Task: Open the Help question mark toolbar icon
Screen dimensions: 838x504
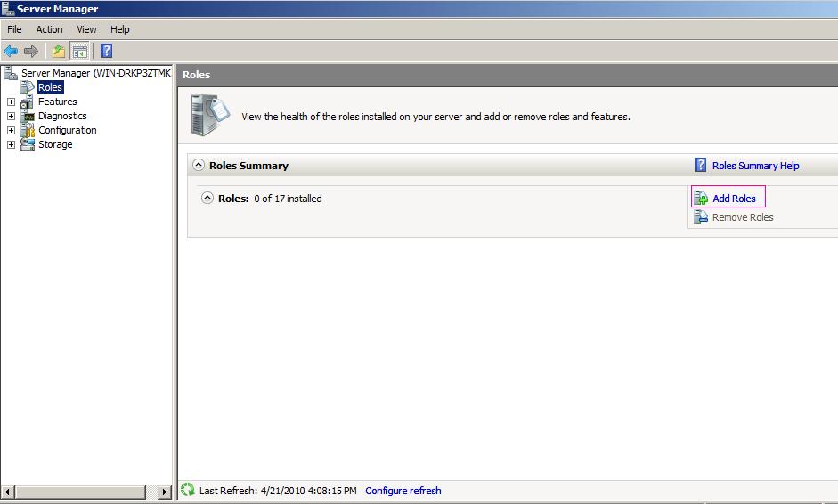Action: click(106, 51)
